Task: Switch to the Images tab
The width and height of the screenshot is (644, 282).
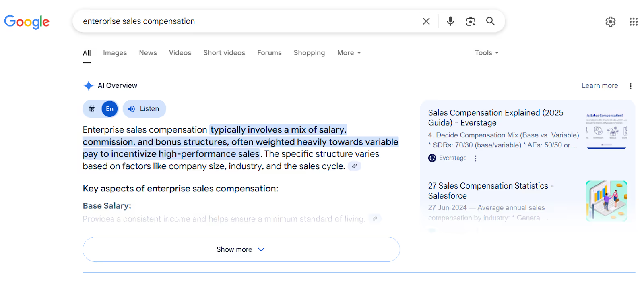Action: tap(115, 53)
